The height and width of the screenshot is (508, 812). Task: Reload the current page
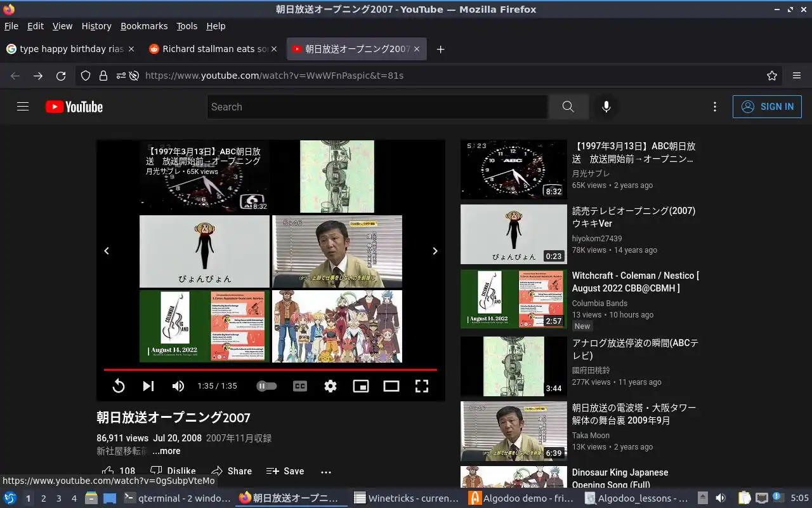[61, 76]
